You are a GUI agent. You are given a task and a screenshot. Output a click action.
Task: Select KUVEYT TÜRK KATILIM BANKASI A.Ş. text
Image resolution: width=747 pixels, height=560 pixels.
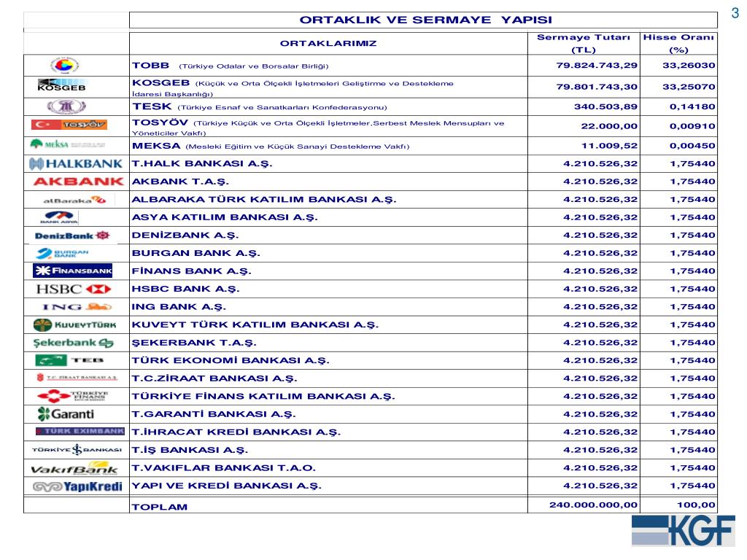click(255, 324)
